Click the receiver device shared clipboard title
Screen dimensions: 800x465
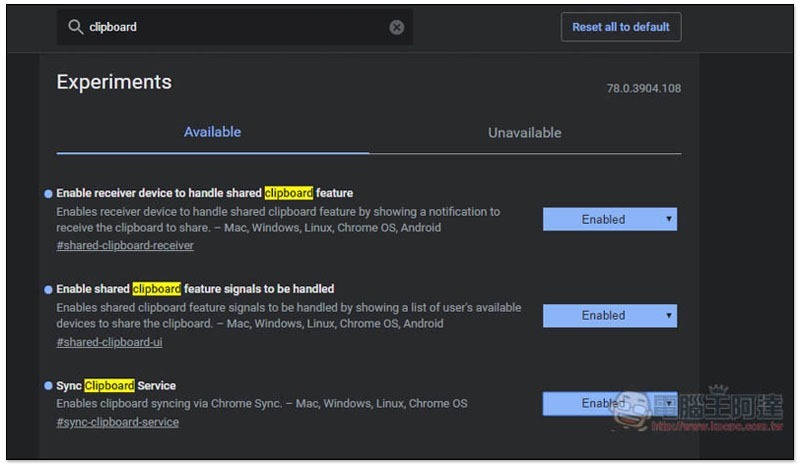[204, 193]
